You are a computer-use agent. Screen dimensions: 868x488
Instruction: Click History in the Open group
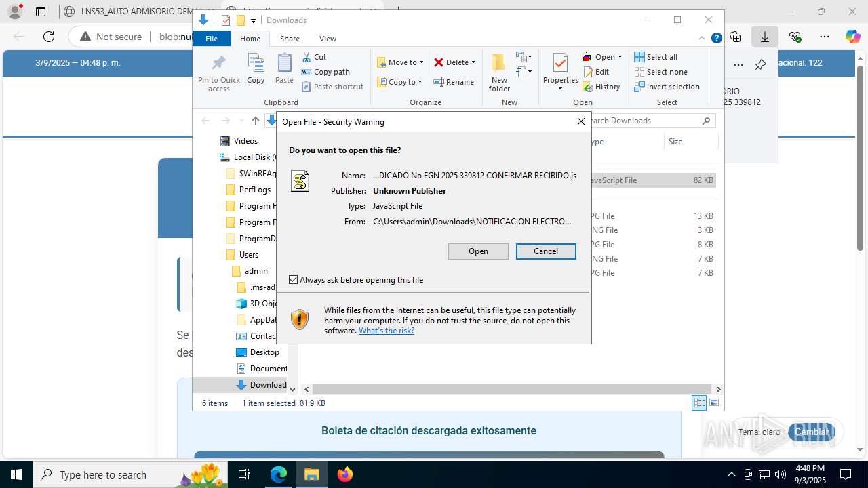[601, 87]
